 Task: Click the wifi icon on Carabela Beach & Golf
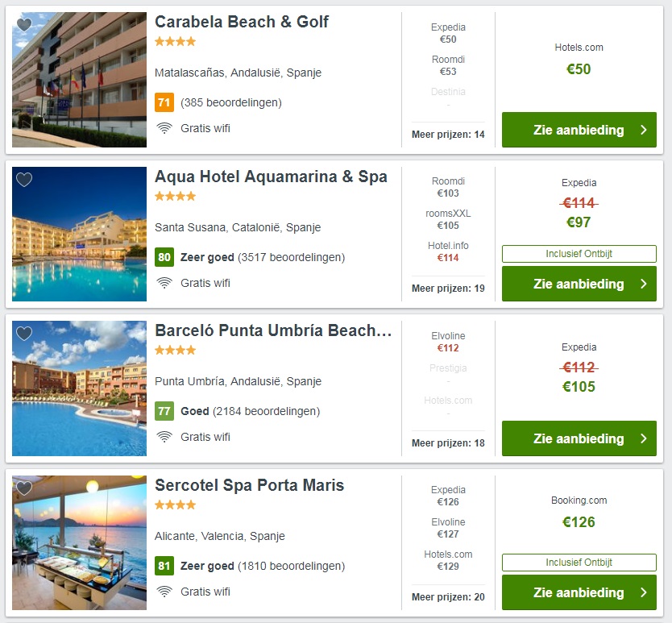click(x=165, y=127)
